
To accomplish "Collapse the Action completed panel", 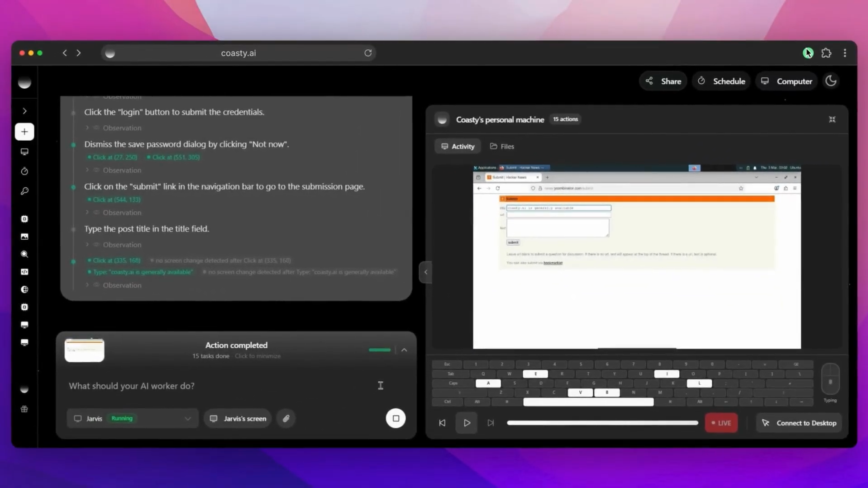I will pos(404,350).
